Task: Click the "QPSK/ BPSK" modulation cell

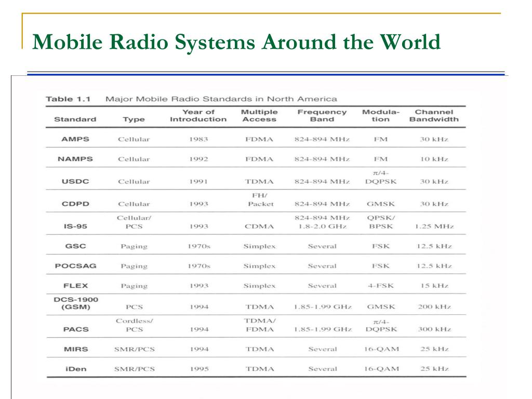Action: pyautogui.click(x=381, y=222)
